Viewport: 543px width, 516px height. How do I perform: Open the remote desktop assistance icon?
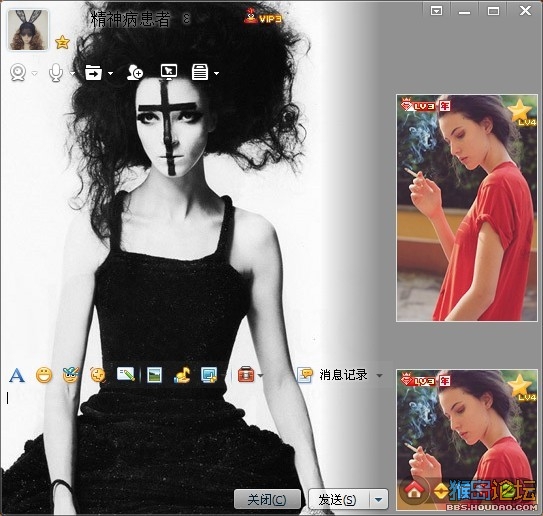169,72
